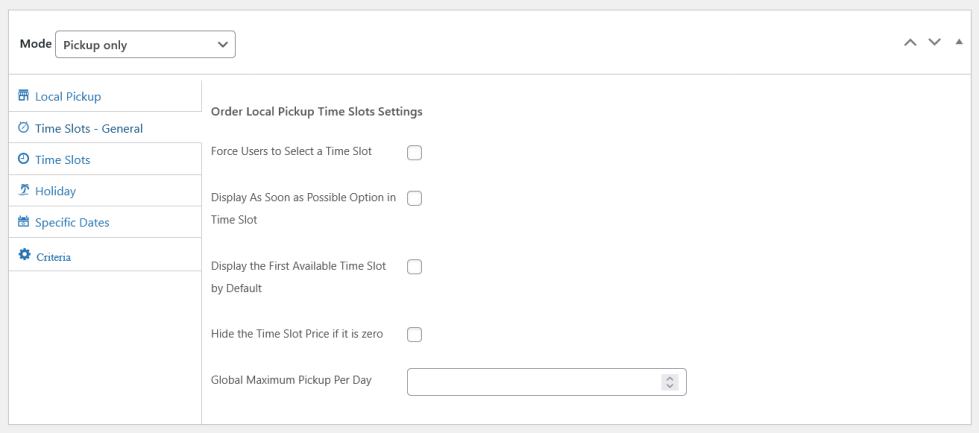Click the store icon beside Local Pickup
The width and height of the screenshot is (979, 433).
24,95
